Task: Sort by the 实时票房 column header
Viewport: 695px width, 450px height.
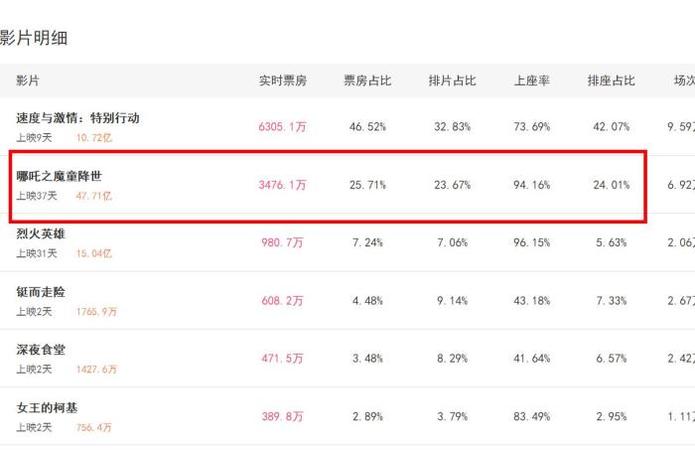Action: (x=283, y=81)
